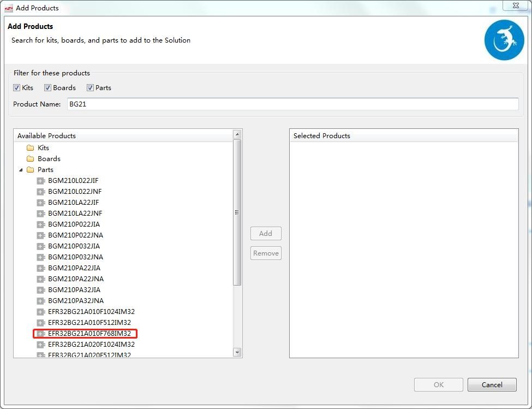Click the chip icon beside BGM210LA22JIF
Viewport: 532px width, 409px height.
pyautogui.click(x=41, y=202)
